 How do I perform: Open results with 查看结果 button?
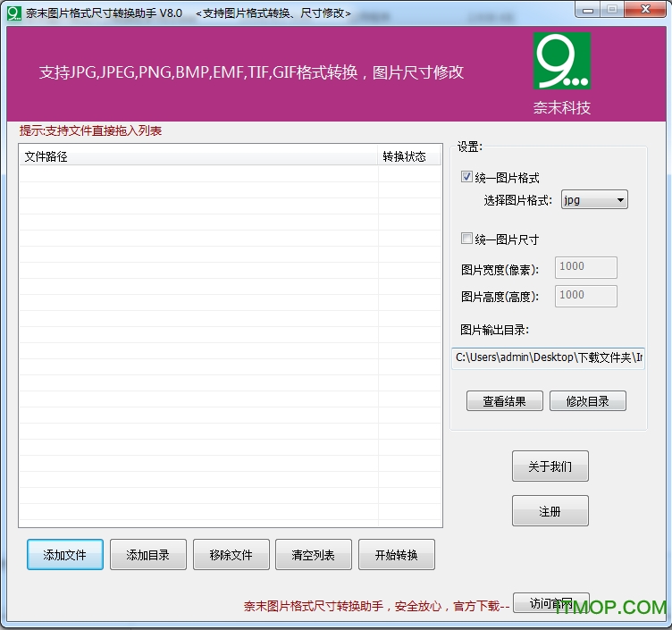coord(504,400)
